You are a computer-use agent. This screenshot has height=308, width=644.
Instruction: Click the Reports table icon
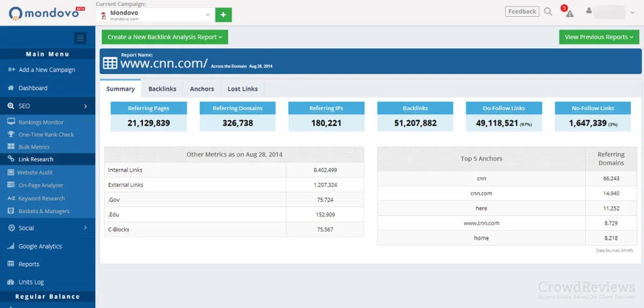click(x=11, y=264)
